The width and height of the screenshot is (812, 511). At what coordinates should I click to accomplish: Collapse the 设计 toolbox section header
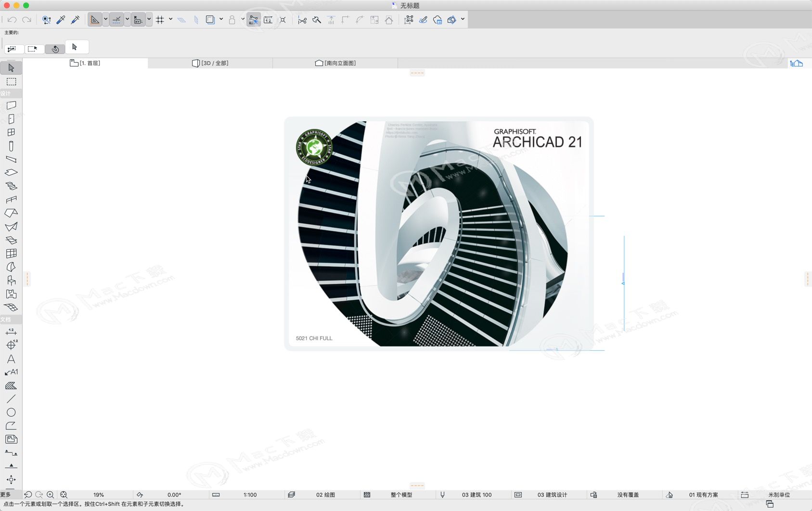11,93
